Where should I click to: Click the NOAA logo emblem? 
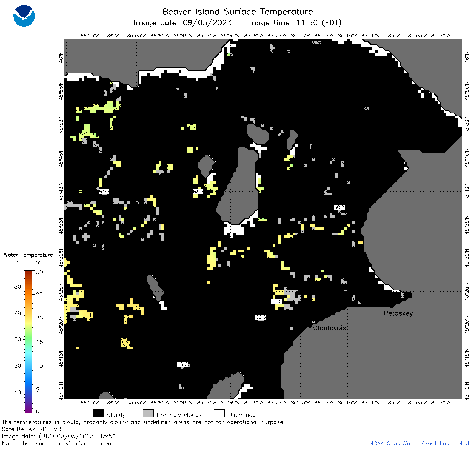coord(24,16)
